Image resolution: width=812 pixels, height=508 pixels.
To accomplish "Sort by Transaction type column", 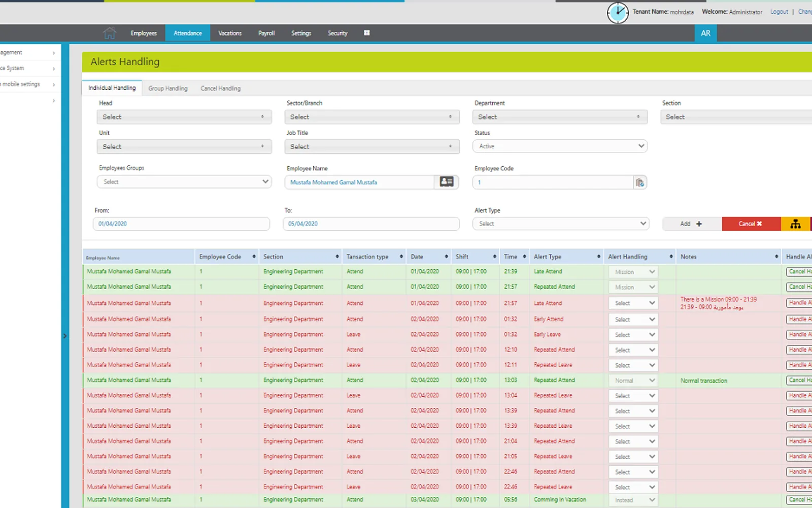I will [374, 257].
